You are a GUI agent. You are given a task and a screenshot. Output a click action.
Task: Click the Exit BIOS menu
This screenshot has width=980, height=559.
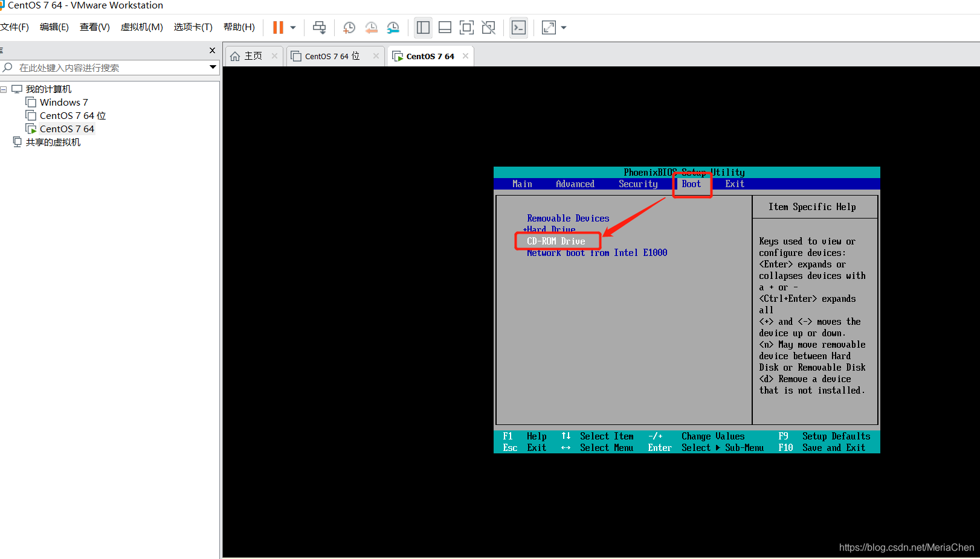point(735,184)
